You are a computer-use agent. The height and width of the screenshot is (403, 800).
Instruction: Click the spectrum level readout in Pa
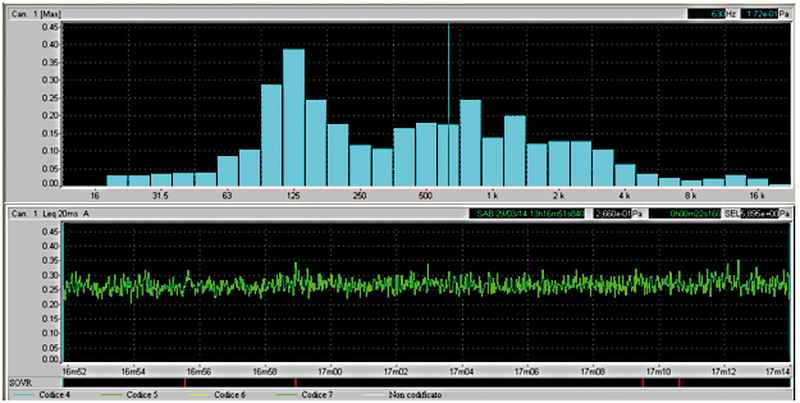click(760, 14)
